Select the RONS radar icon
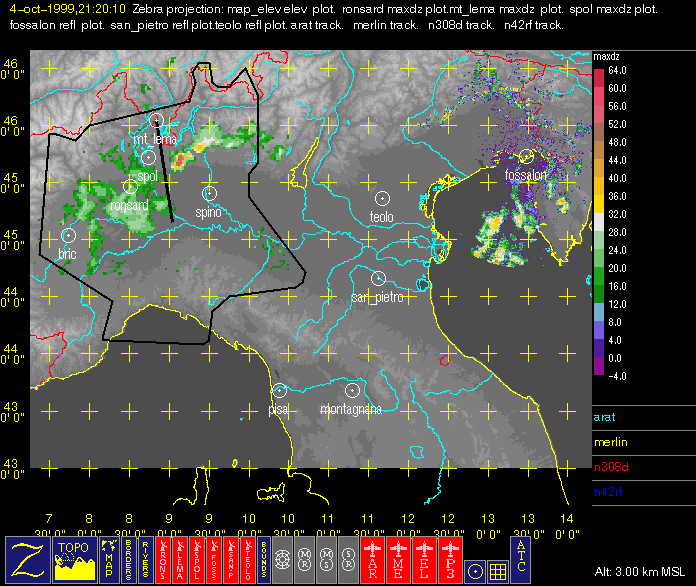The height and width of the screenshot is (586, 696). pos(163,559)
